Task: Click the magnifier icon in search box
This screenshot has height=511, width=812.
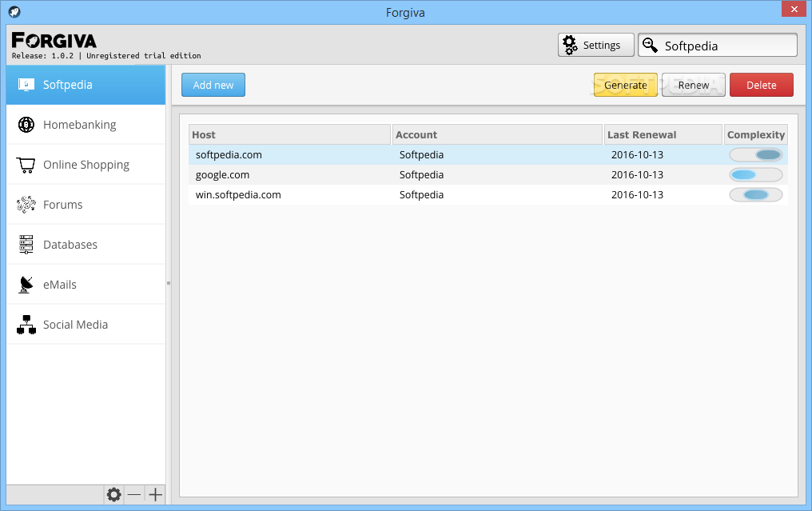Action: [650, 45]
